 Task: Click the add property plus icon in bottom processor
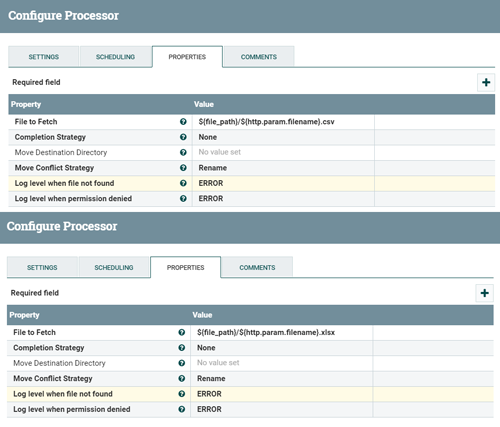tap(484, 293)
